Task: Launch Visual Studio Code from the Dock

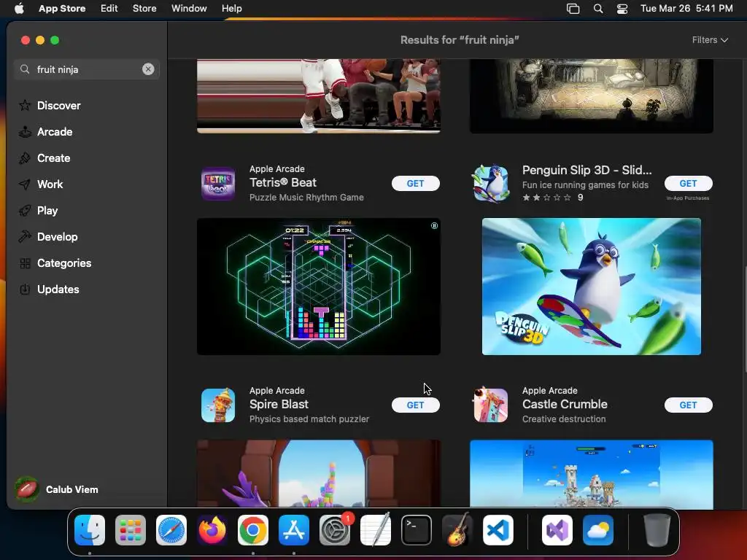Action: point(498,530)
